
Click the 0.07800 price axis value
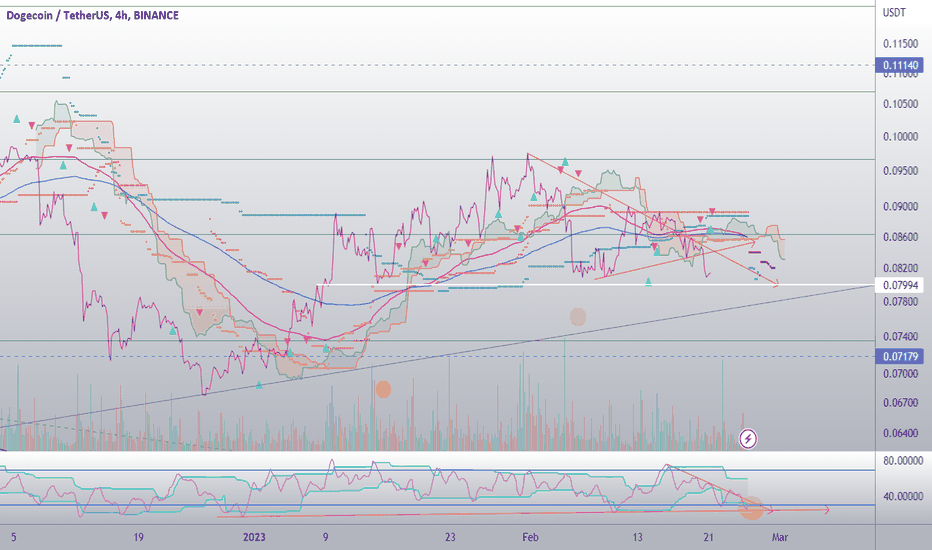click(900, 302)
